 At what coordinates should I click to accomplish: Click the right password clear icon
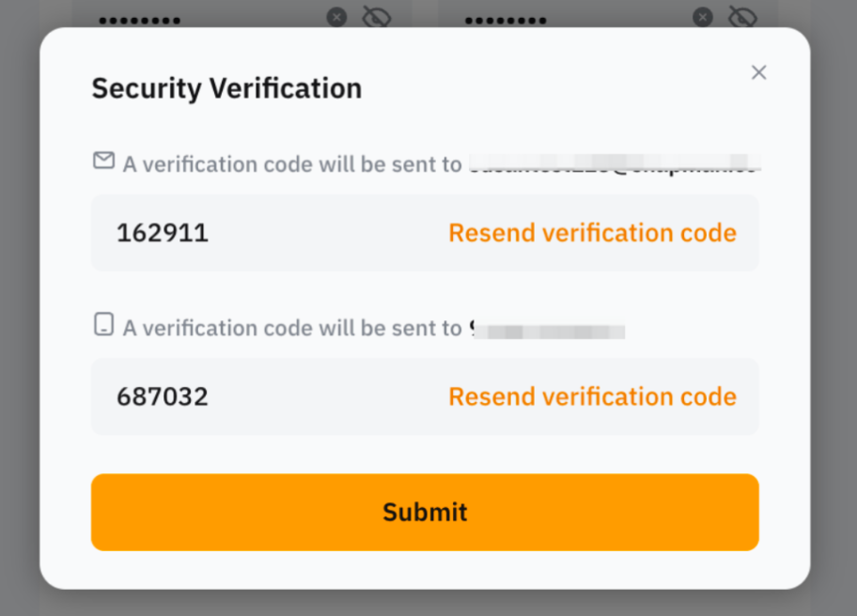702,17
